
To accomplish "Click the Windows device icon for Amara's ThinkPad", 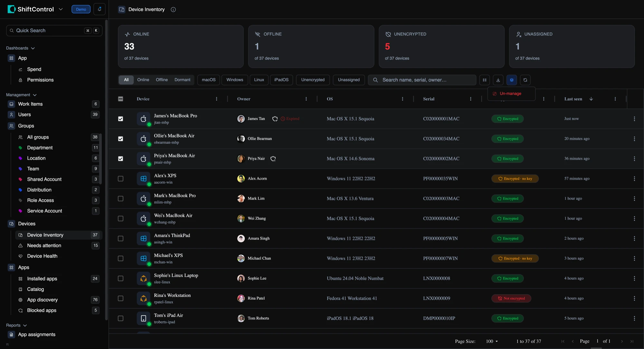I will tap(144, 239).
